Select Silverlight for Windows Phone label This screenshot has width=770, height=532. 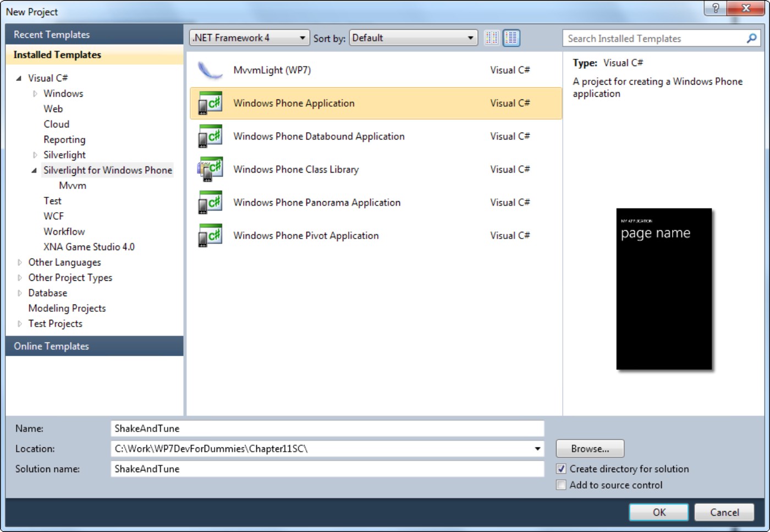108,170
